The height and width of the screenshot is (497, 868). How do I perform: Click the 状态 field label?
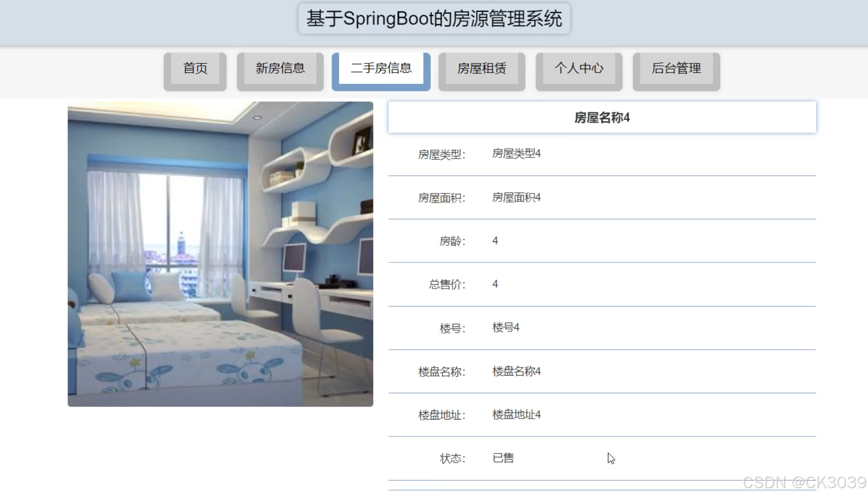pos(452,459)
